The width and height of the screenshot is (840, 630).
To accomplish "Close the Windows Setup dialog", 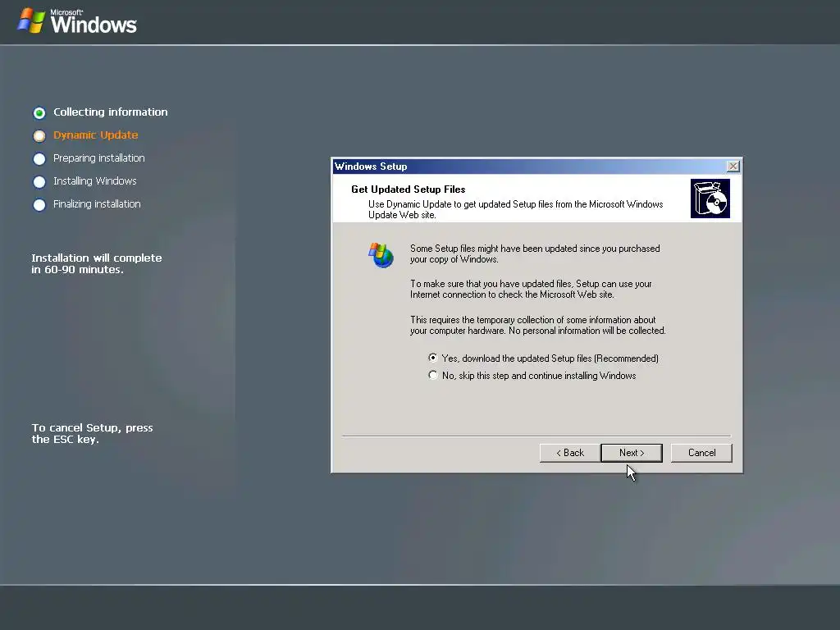I will tap(733, 166).
